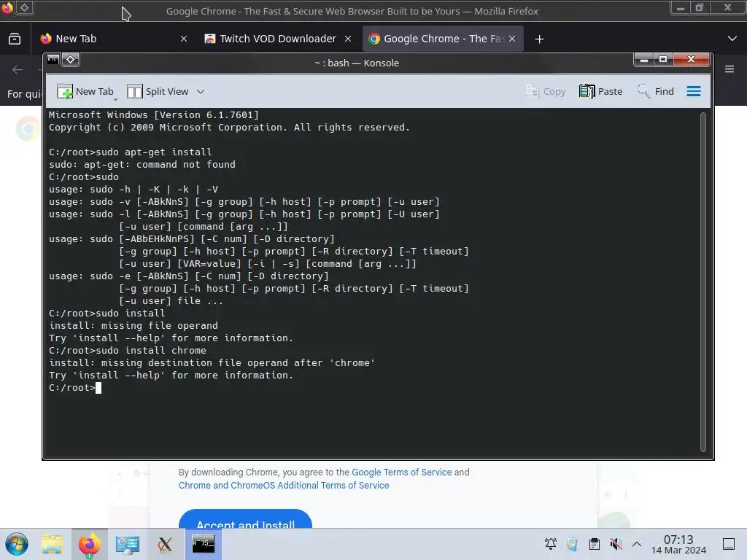Close the Firefox window
This screenshot has width=747, height=560.
(x=727, y=8)
